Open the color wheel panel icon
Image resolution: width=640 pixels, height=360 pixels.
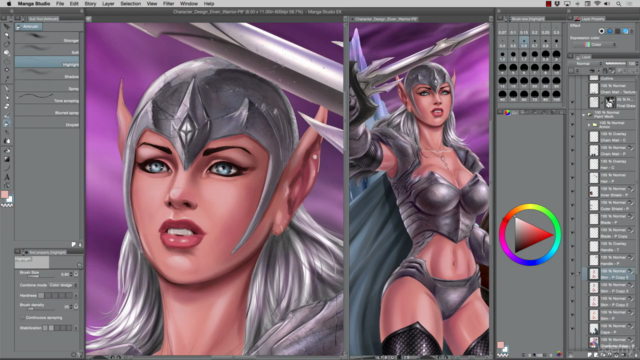coord(507,112)
